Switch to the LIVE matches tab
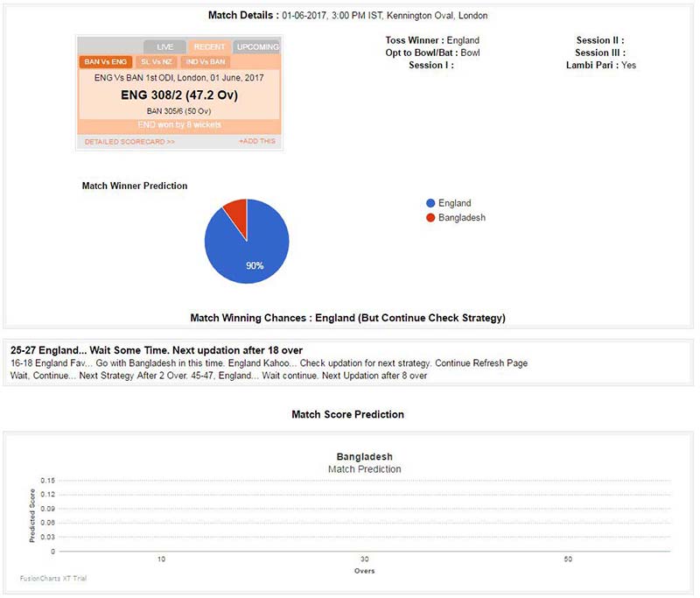 pos(164,46)
